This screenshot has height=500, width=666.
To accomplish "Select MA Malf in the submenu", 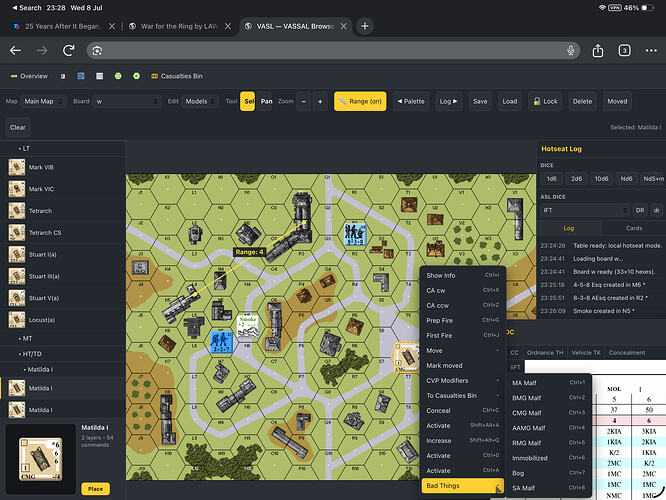I will (x=549, y=383).
